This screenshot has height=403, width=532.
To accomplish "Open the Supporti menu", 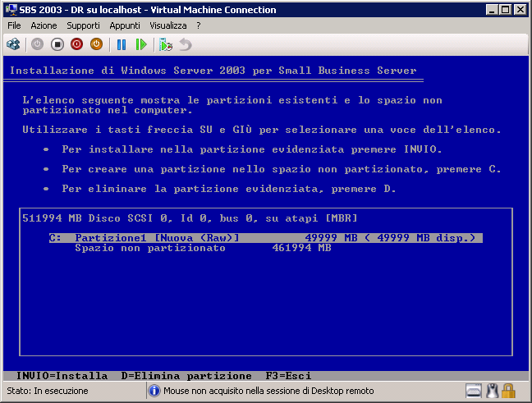I will point(83,25).
